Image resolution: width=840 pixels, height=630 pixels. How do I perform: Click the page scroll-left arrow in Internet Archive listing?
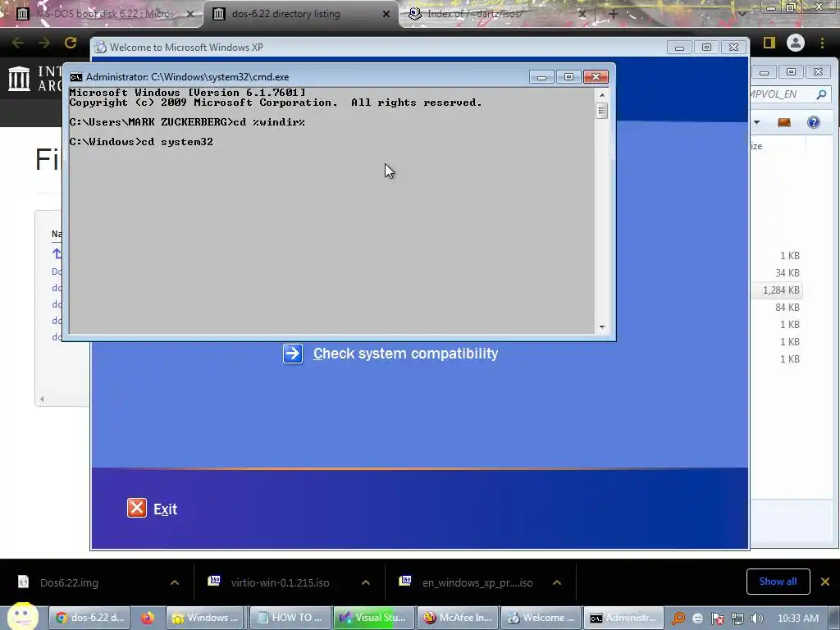(x=42, y=399)
